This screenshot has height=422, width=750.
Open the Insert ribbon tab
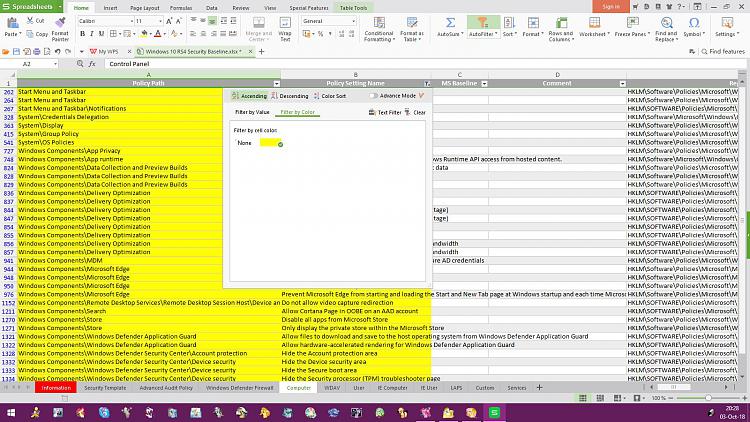[110, 8]
